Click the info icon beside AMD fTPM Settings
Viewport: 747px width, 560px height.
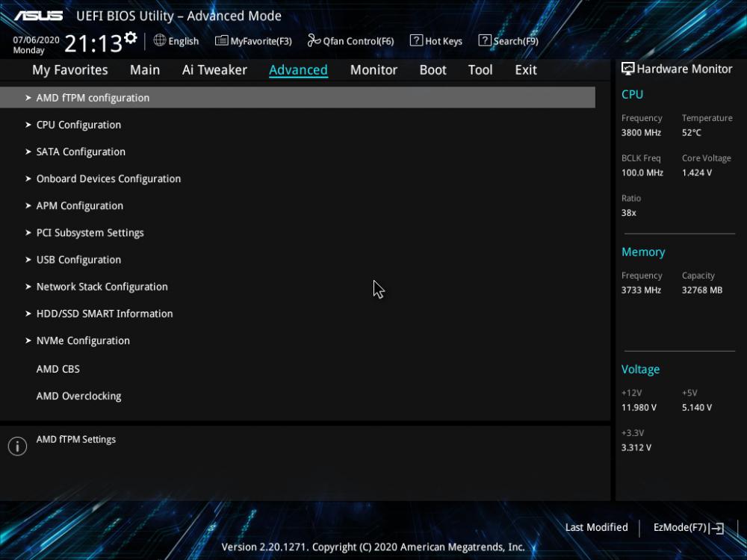click(x=18, y=447)
